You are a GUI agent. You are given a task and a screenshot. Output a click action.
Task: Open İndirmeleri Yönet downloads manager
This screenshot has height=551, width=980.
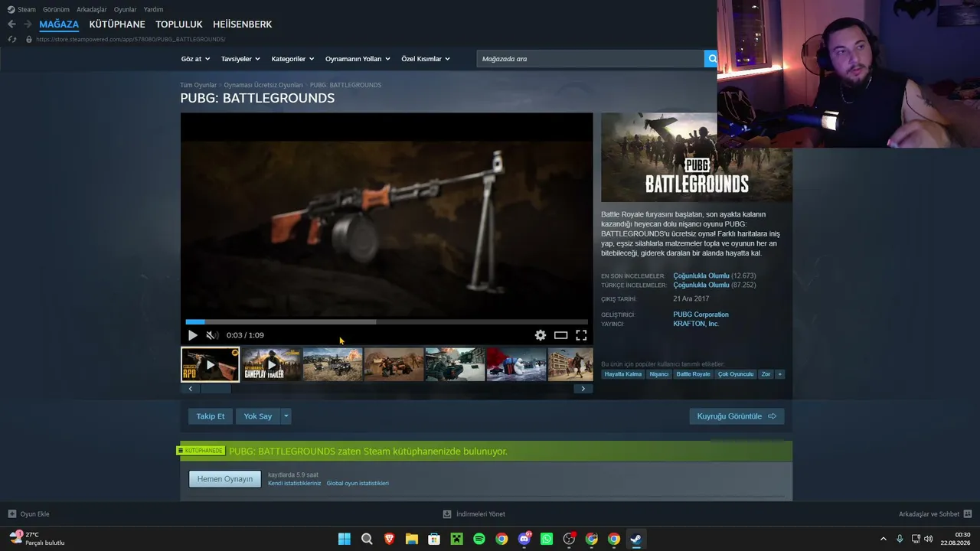(474, 514)
